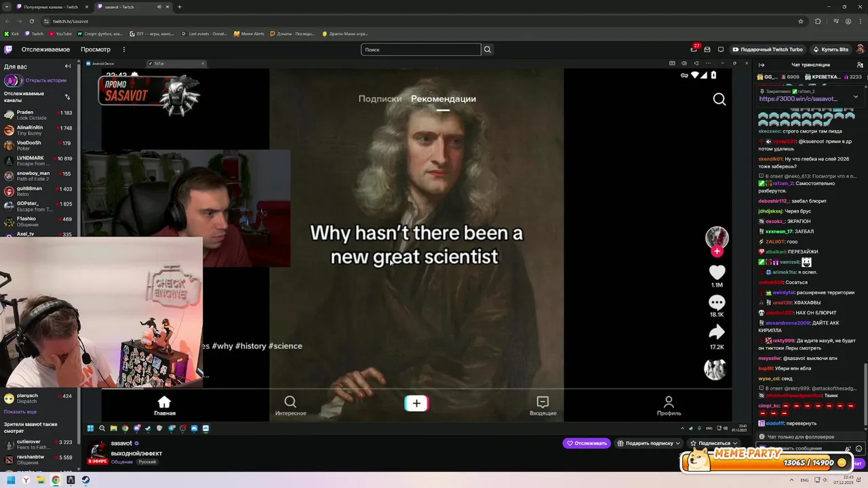Open the Twitch home logo
Viewport: 868px width, 488px height.
coord(8,49)
